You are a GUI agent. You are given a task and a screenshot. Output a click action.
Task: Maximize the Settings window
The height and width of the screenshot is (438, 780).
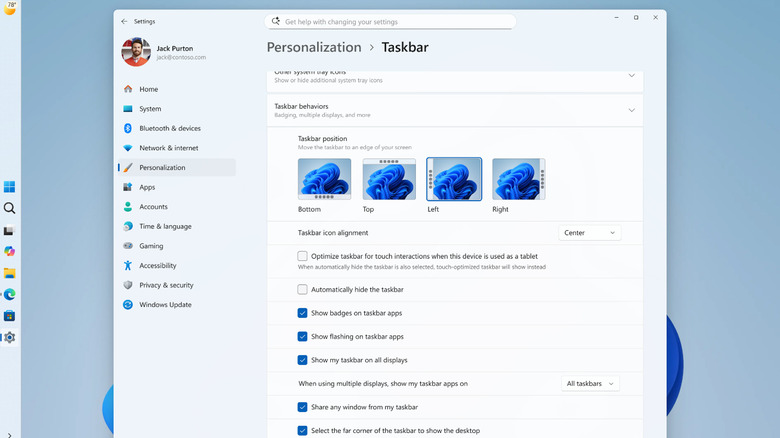636,17
